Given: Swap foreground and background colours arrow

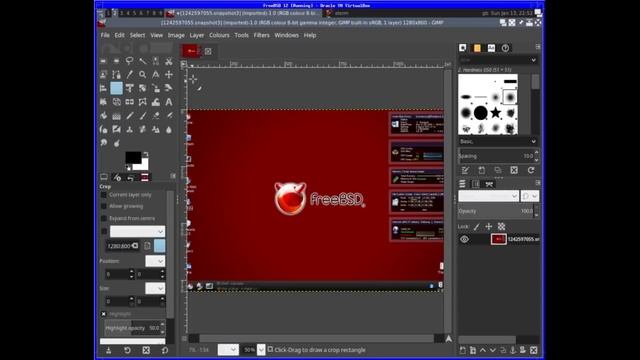Looking at the screenshot, I should pyautogui.click(x=146, y=154).
